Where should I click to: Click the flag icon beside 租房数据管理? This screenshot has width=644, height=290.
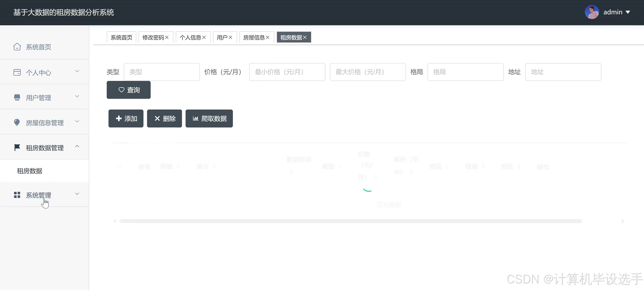17,147
